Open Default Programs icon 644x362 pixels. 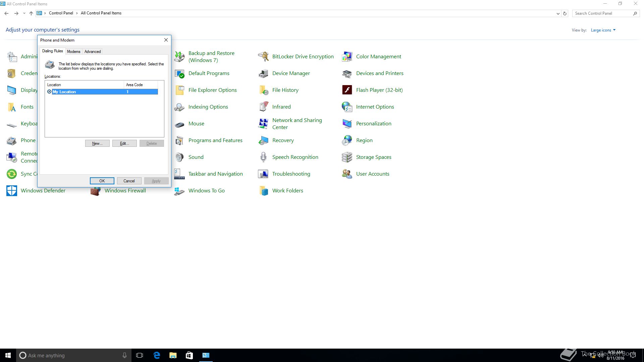point(179,73)
